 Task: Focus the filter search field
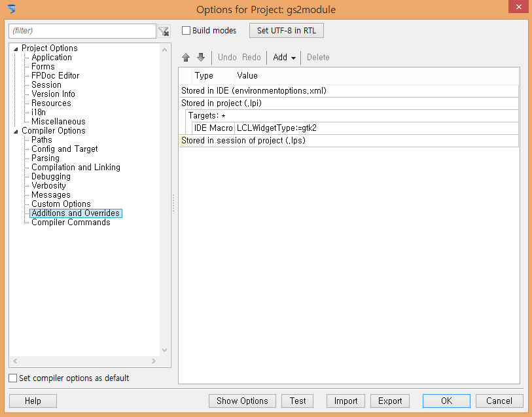(x=82, y=31)
